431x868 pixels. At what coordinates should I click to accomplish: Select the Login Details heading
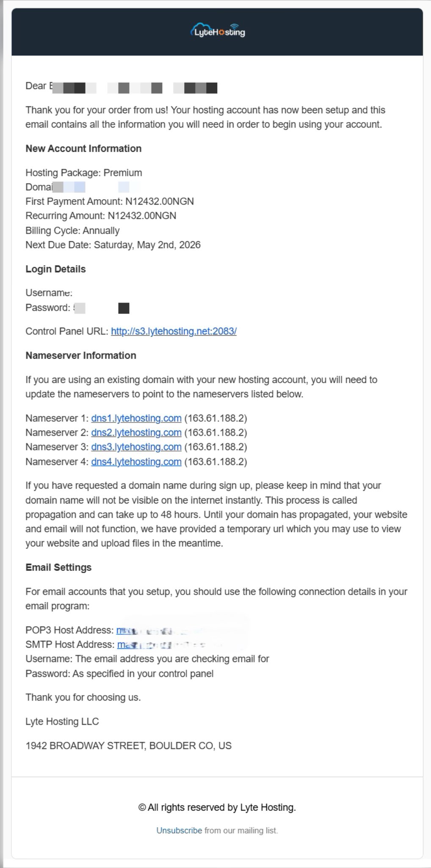[x=55, y=269]
